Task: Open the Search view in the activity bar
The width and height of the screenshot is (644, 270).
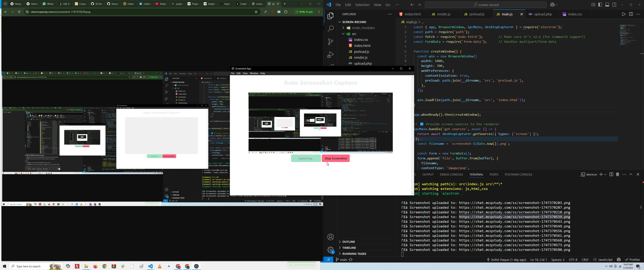Action: pos(330,29)
